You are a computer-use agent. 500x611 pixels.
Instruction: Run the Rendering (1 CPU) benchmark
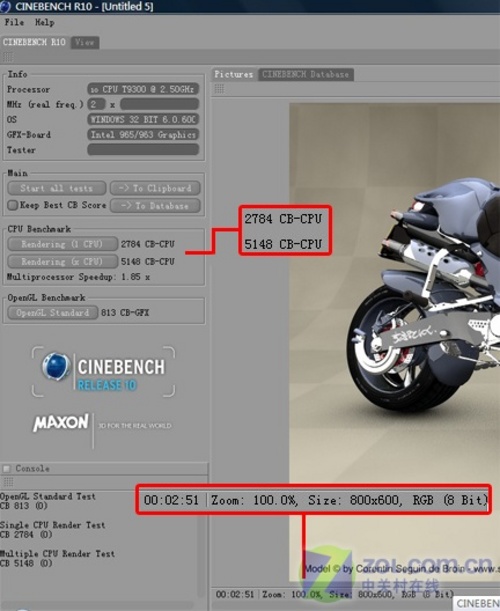(62, 244)
